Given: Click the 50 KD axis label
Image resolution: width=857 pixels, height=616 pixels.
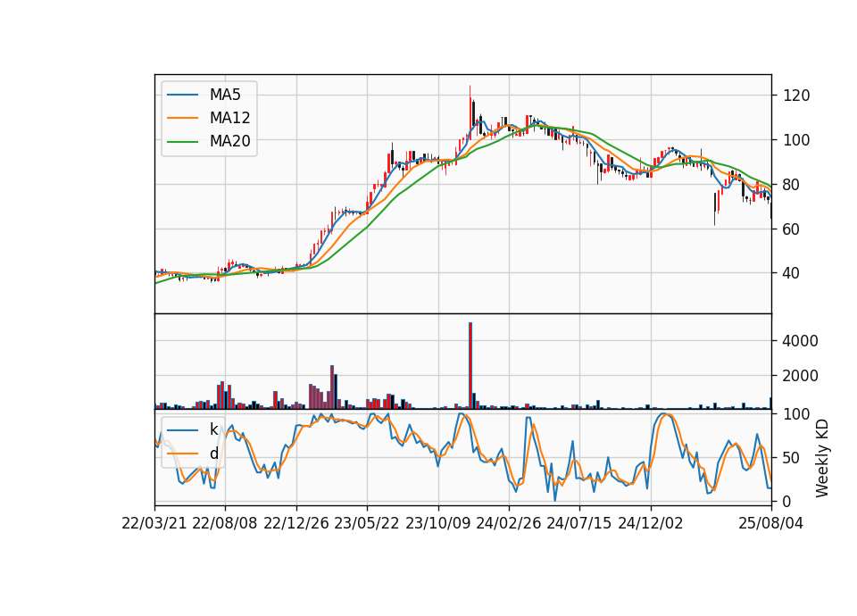Looking at the screenshot, I should tap(792, 457).
